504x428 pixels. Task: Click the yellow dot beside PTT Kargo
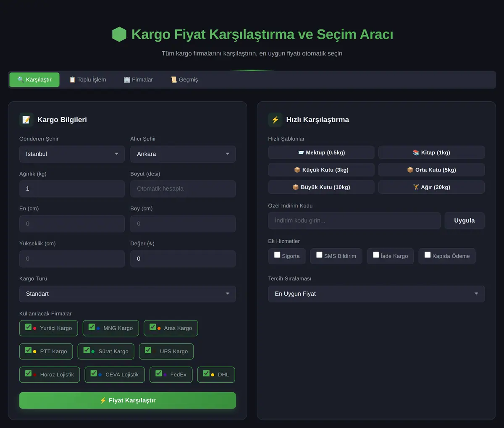[35, 352]
